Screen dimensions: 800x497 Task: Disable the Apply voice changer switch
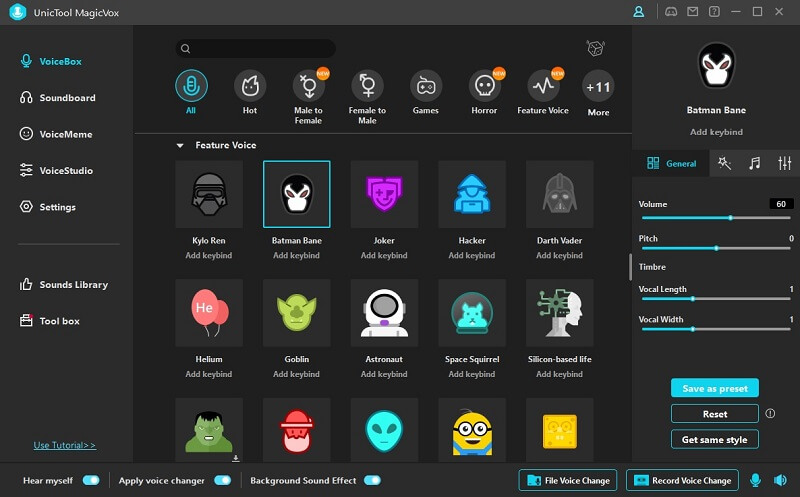click(222, 480)
